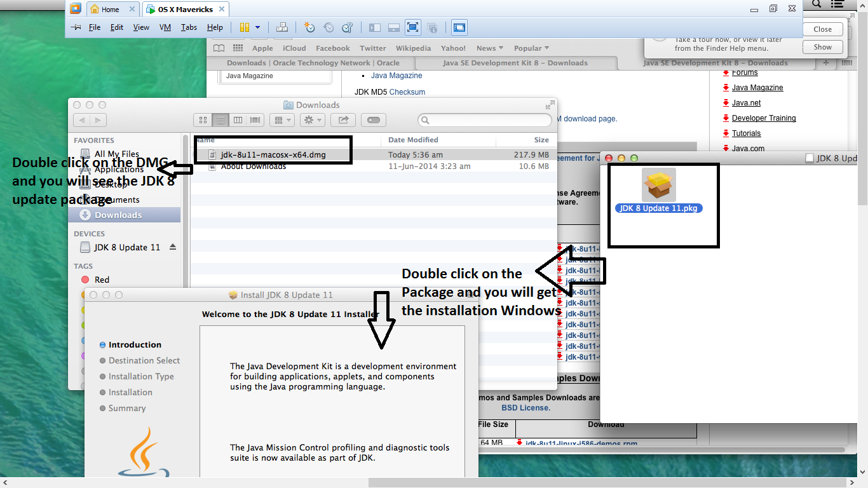Open the Finder item arrangement dropdown
868x488 pixels.
click(281, 119)
